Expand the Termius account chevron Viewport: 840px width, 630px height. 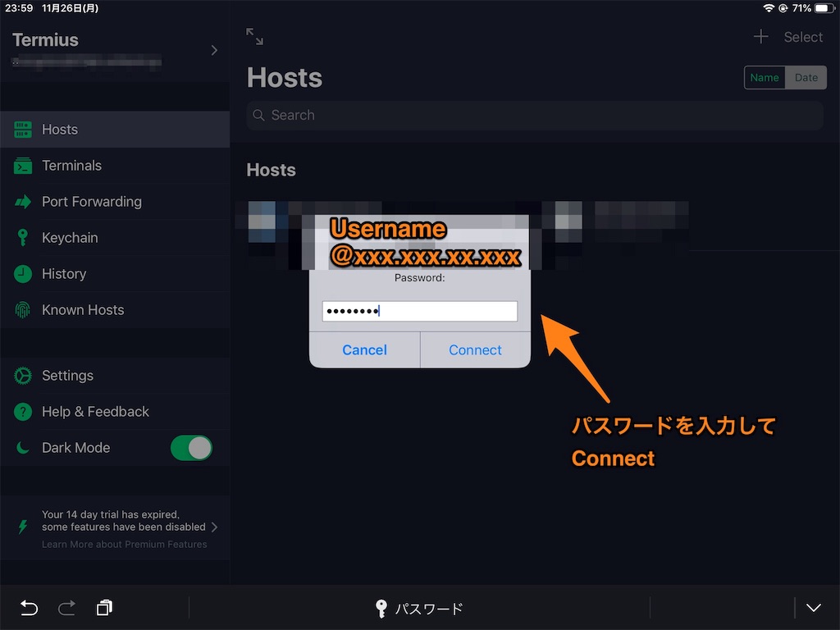214,50
